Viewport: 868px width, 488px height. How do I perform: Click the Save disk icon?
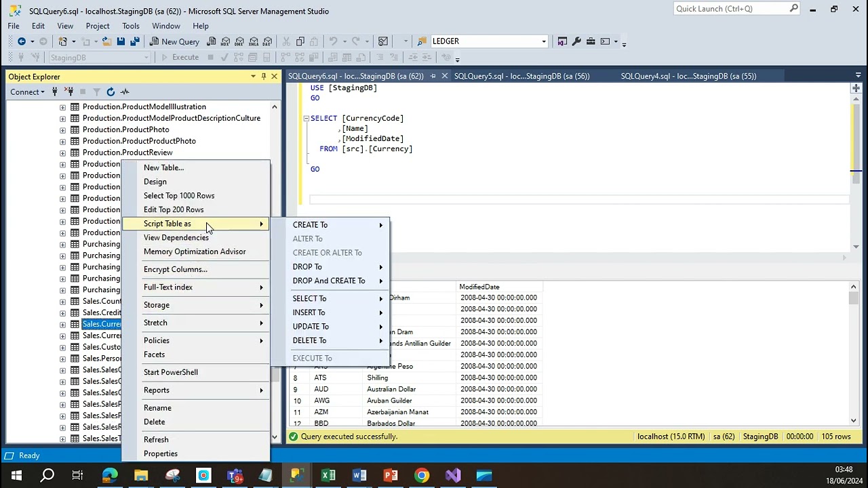pyautogui.click(x=121, y=41)
